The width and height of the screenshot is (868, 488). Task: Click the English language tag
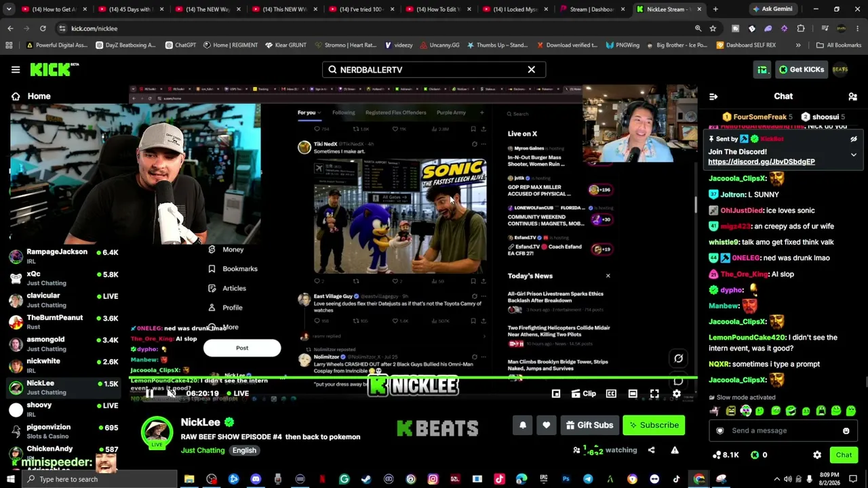(x=244, y=451)
